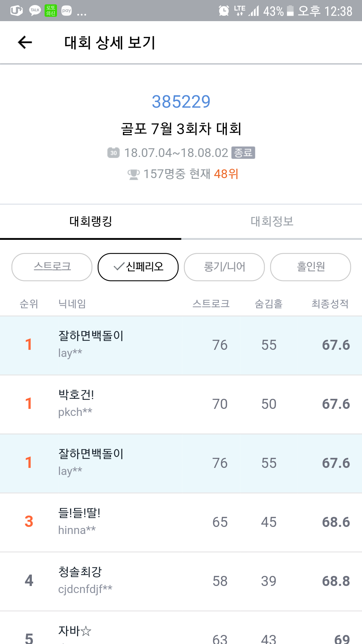Viewport: 362px width, 644px height.
Task: Select the 스트로크 filter chip
Action: tap(52, 267)
